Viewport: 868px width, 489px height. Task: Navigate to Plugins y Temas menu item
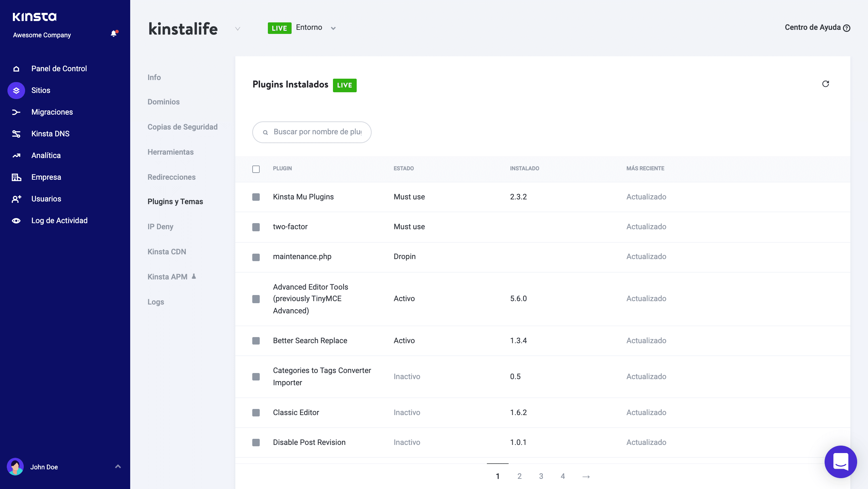coord(175,201)
